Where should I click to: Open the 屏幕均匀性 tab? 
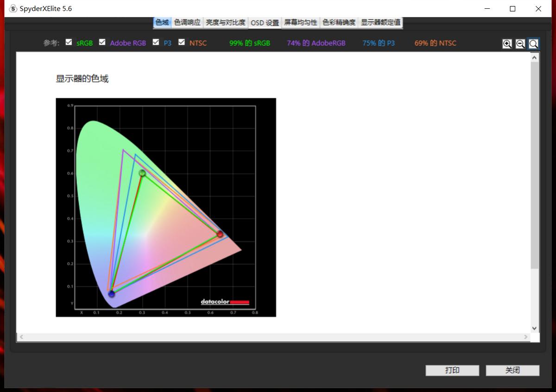tap(300, 22)
